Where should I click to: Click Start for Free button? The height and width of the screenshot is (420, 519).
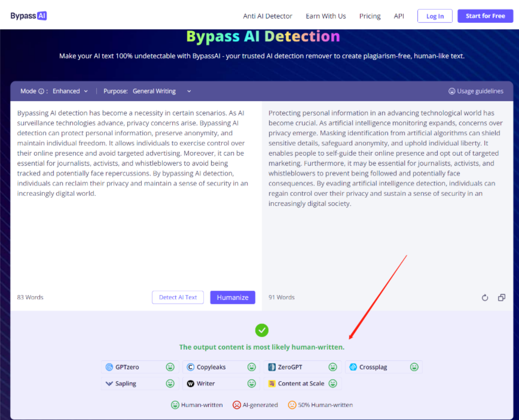pyautogui.click(x=485, y=16)
